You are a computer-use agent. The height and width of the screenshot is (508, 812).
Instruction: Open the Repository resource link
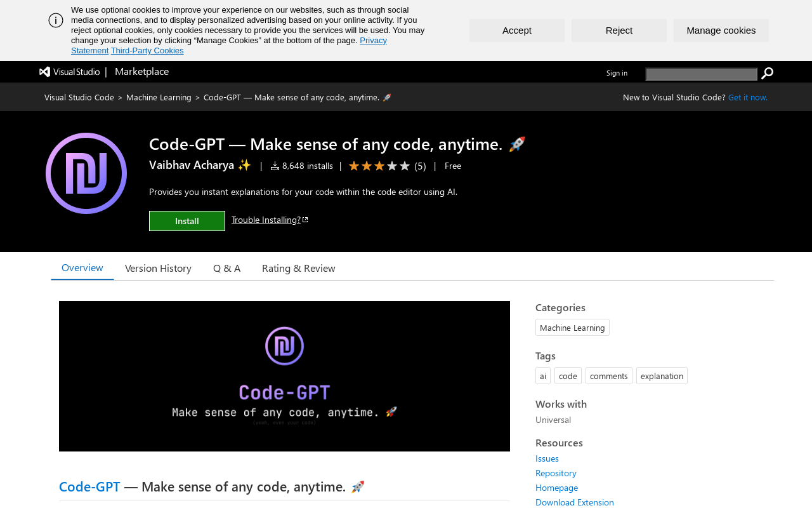click(x=556, y=473)
